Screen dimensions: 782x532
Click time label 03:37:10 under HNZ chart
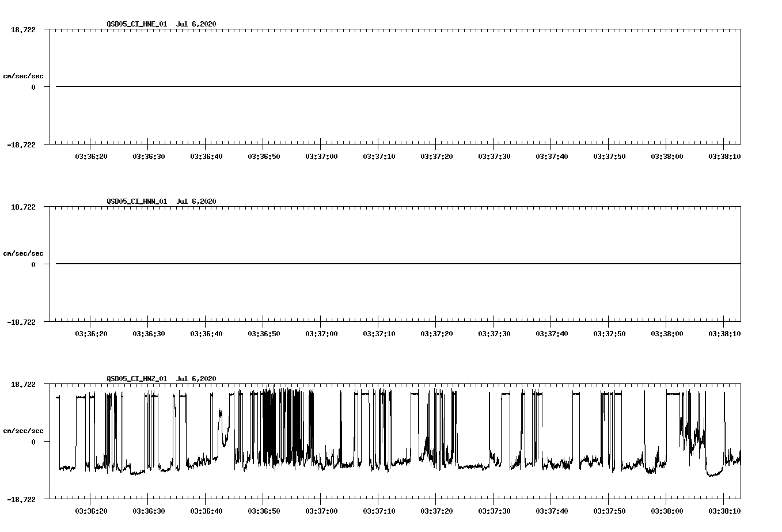(379, 511)
